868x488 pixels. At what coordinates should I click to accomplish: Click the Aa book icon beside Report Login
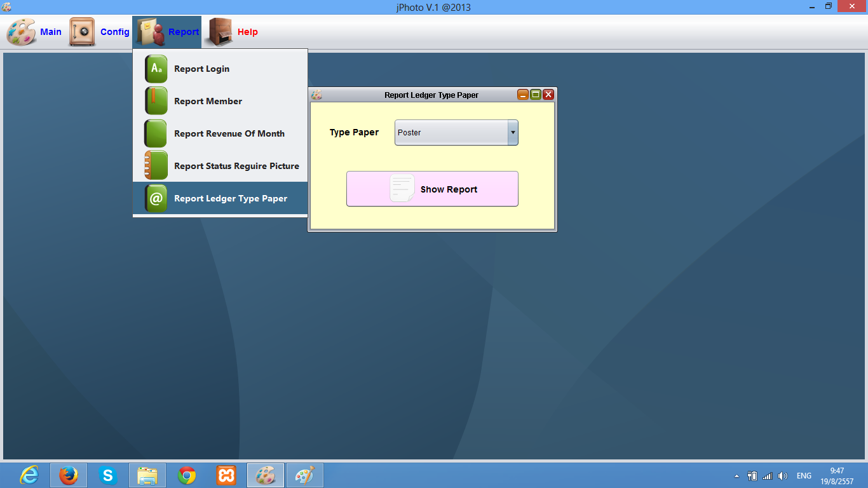[x=156, y=69]
